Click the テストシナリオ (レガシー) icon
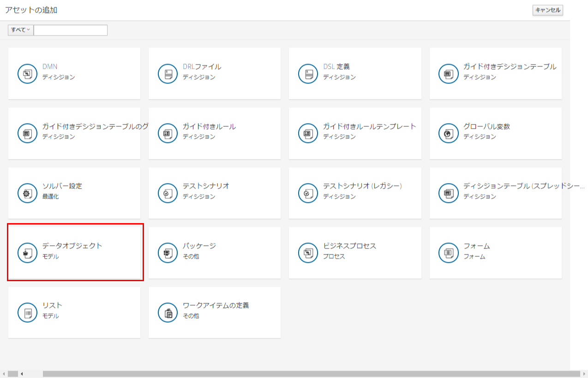Screen dimensions: 588x378 (308, 193)
